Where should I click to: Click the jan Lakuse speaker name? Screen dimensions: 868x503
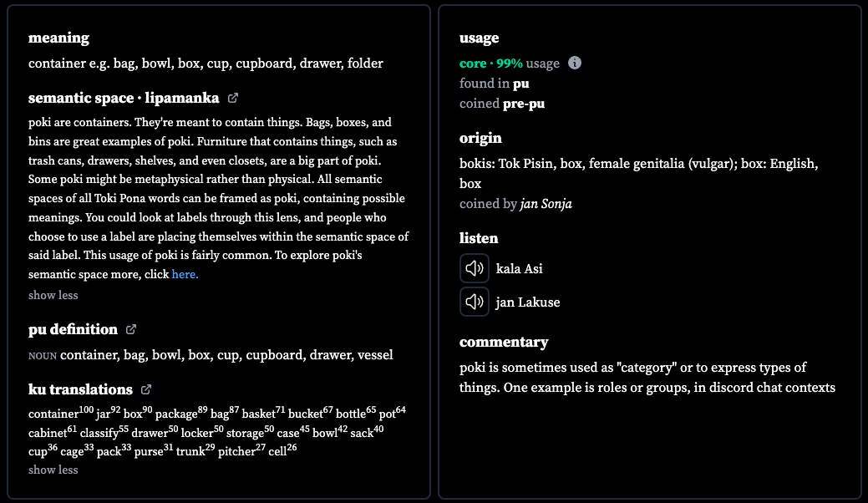(528, 302)
